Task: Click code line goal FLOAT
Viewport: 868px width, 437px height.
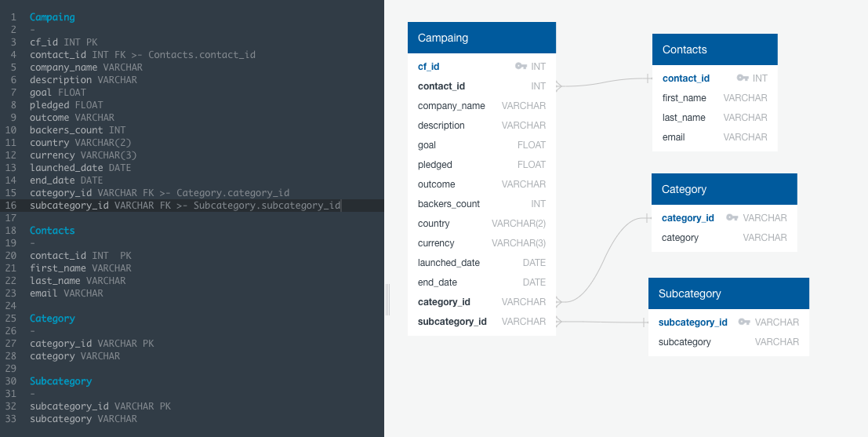Action: [x=58, y=93]
